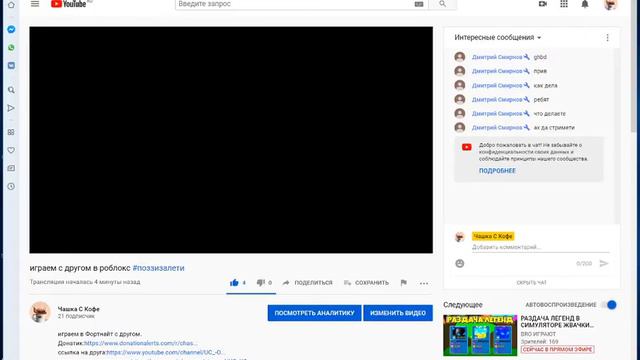The width and height of the screenshot is (640, 360).
Task: Open the YouTube apps grid icon
Action: pyautogui.click(x=564, y=4)
